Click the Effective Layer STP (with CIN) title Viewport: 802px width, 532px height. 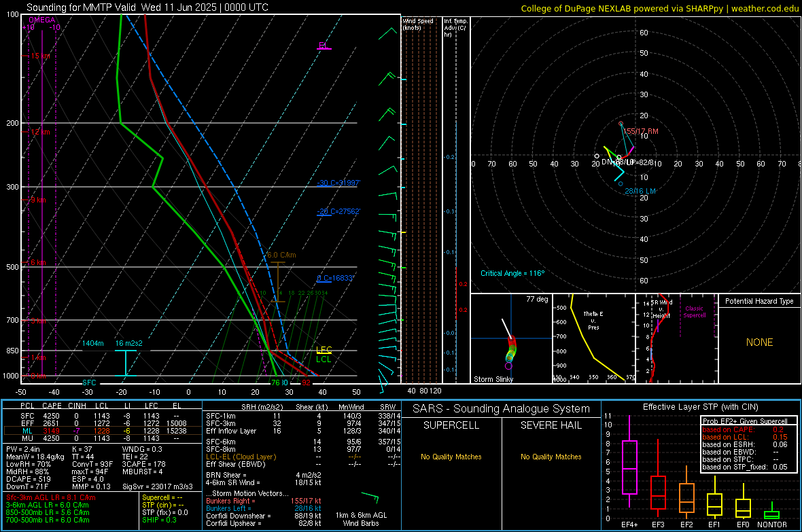click(700, 407)
